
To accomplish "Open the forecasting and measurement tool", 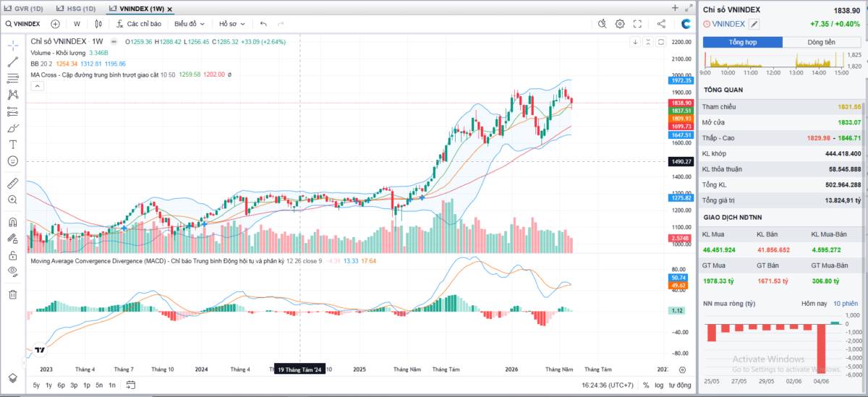I will [12, 111].
